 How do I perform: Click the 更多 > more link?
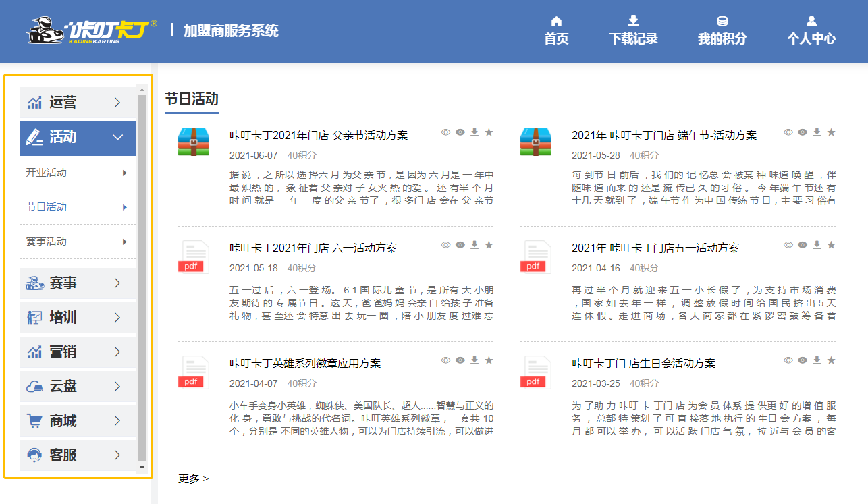193,478
